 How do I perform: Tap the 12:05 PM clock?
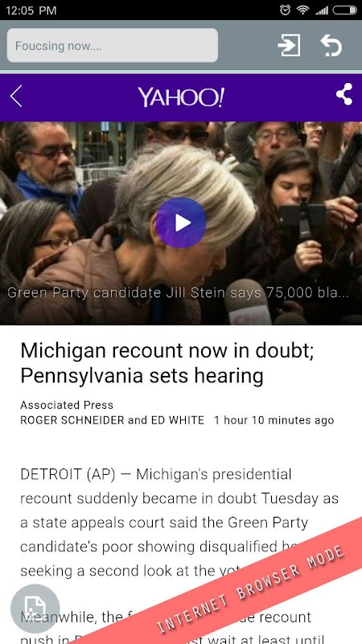coord(31,10)
